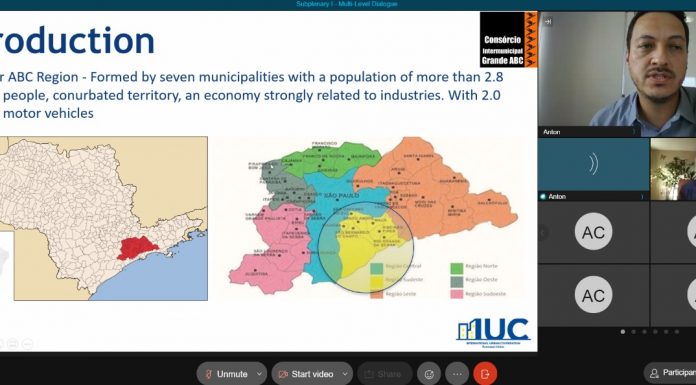
Task: Click the Share content button
Action: click(x=384, y=374)
